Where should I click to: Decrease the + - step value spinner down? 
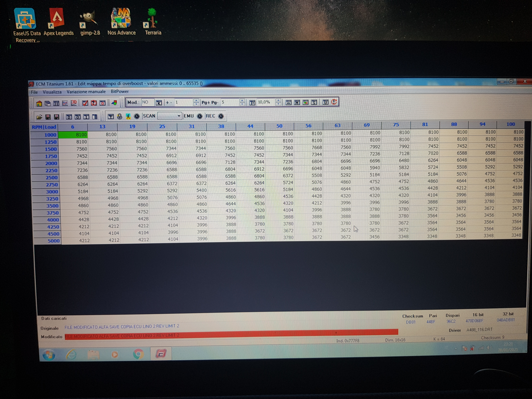(196, 104)
